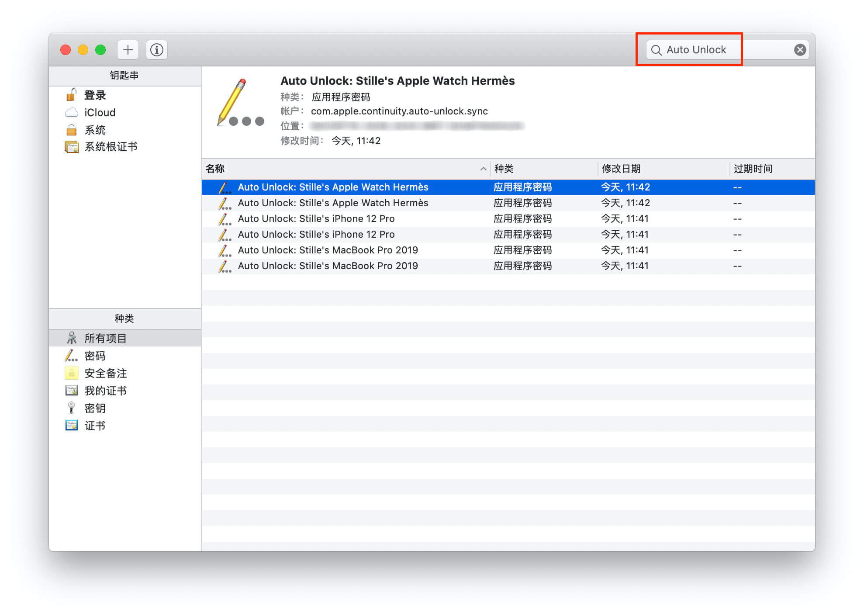This screenshot has width=864, height=616.
Task: Select the 所有项目 category
Action: [125, 338]
